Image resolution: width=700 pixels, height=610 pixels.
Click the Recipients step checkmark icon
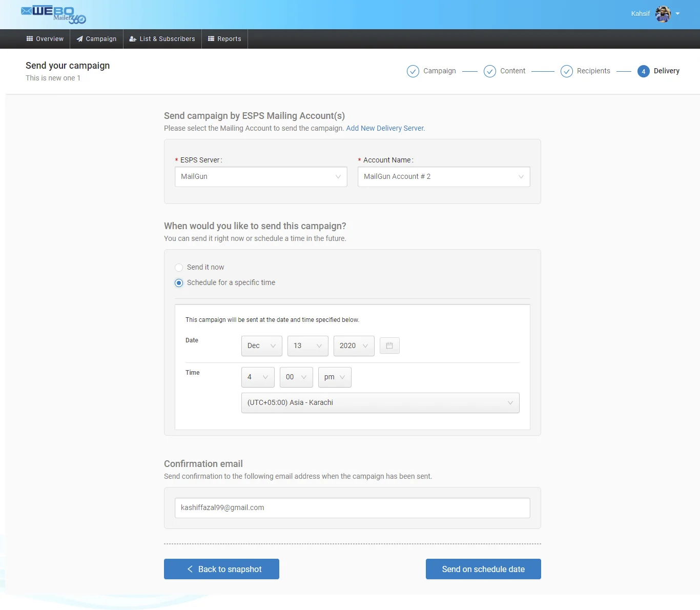coord(567,71)
